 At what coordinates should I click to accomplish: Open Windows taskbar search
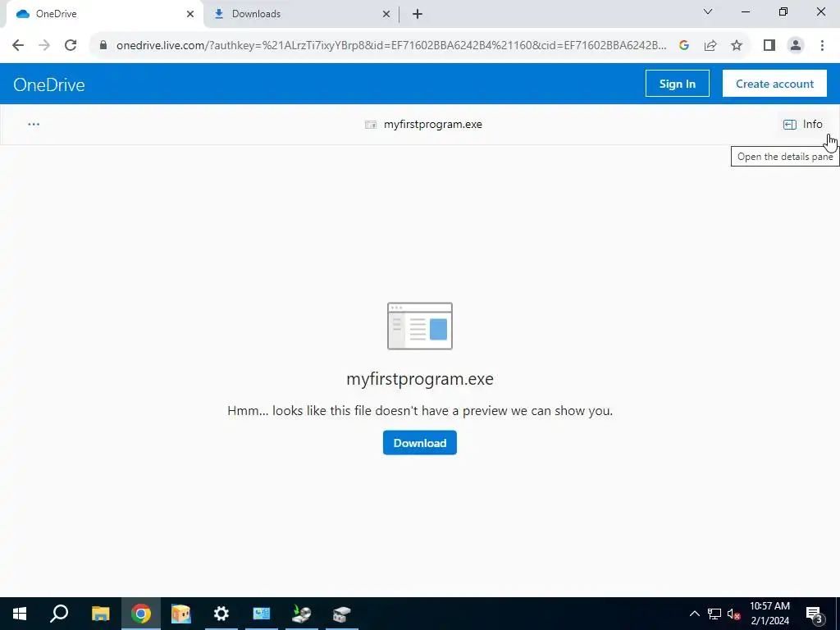59,614
